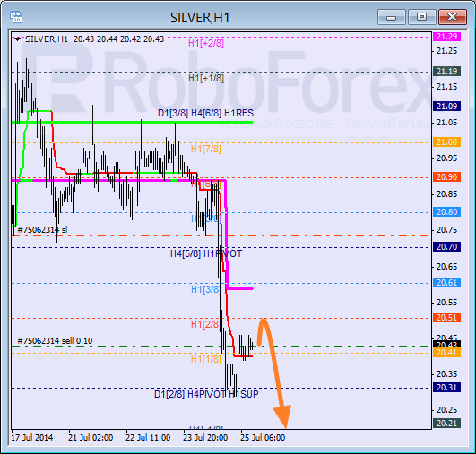Viewport: 476px width, 454px height.
Task: Click the H1[7/8] orange level label
Action: pyautogui.click(x=206, y=149)
